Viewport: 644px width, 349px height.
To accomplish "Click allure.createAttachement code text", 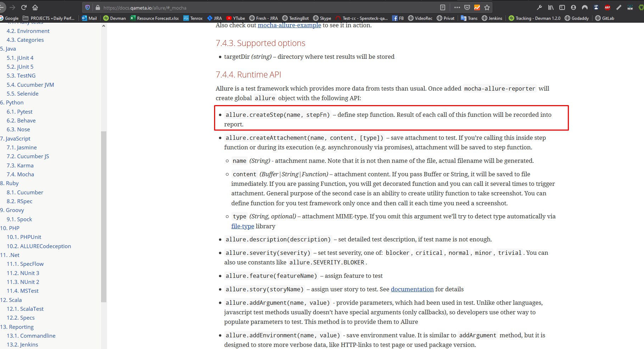I will click(x=304, y=138).
